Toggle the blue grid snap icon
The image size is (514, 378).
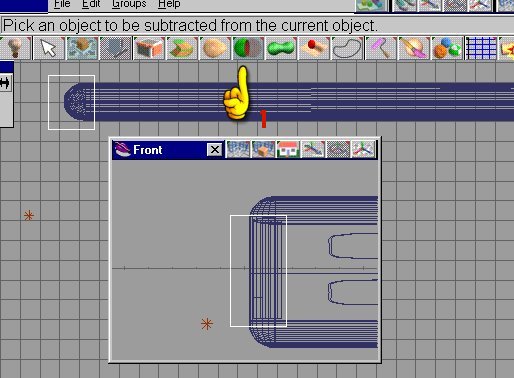pyautogui.click(x=481, y=48)
